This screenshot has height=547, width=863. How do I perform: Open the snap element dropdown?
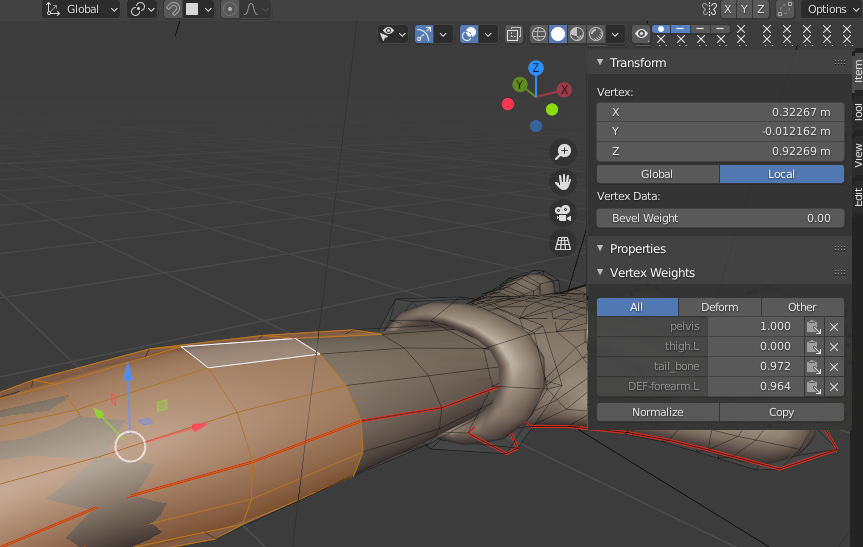point(198,9)
